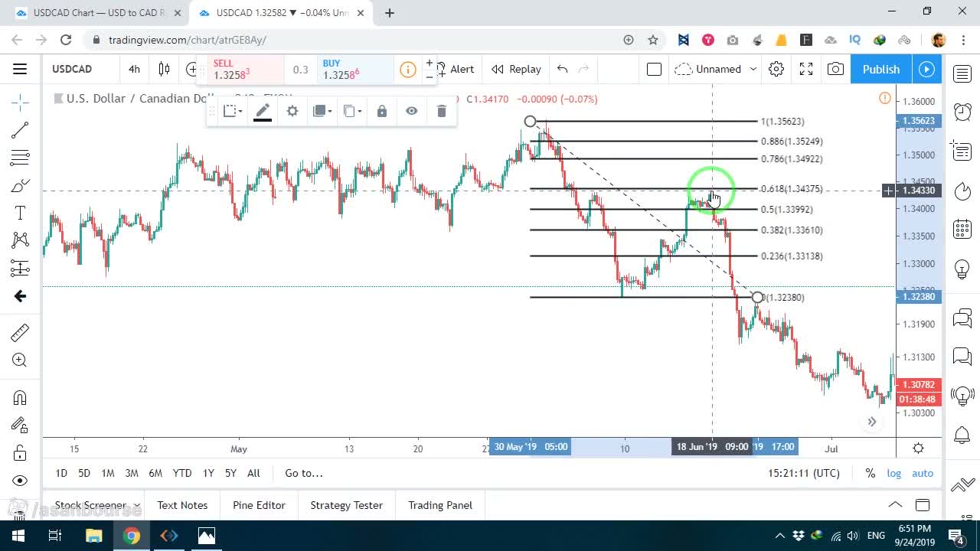This screenshot has width=980, height=551.
Task: Select the ruler measure tool
Action: [20, 332]
